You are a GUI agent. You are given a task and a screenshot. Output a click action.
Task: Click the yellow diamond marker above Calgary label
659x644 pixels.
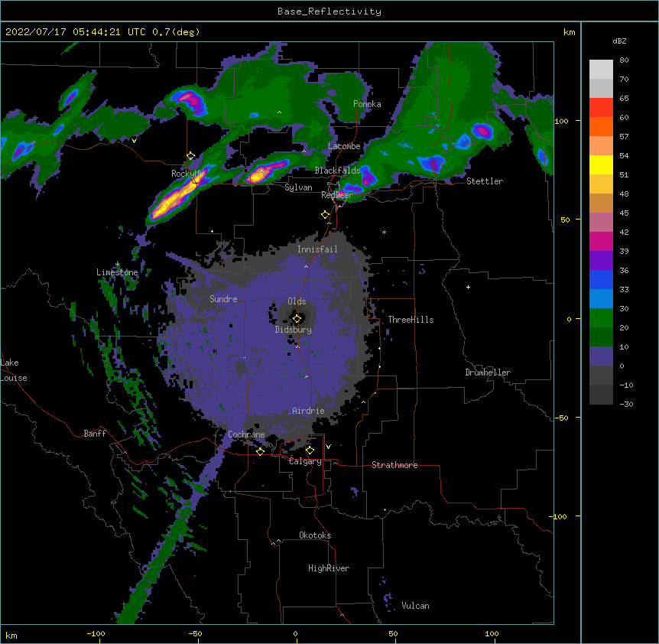coord(310,450)
